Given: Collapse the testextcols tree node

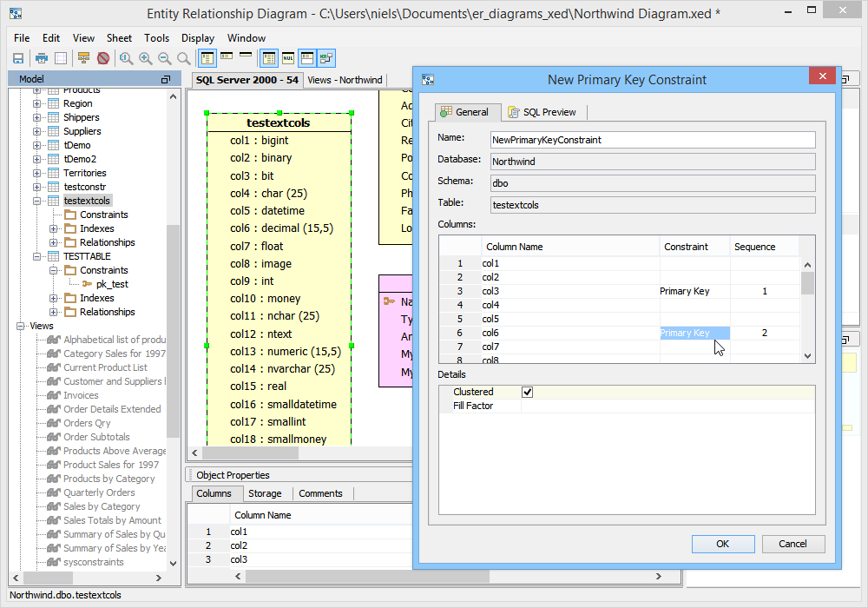Looking at the screenshot, I should 37,201.
